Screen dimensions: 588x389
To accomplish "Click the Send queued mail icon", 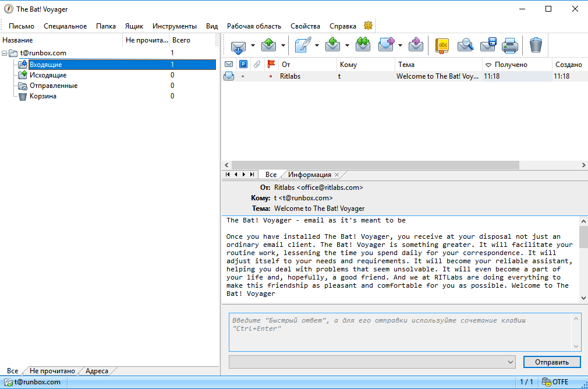I will click(x=268, y=45).
